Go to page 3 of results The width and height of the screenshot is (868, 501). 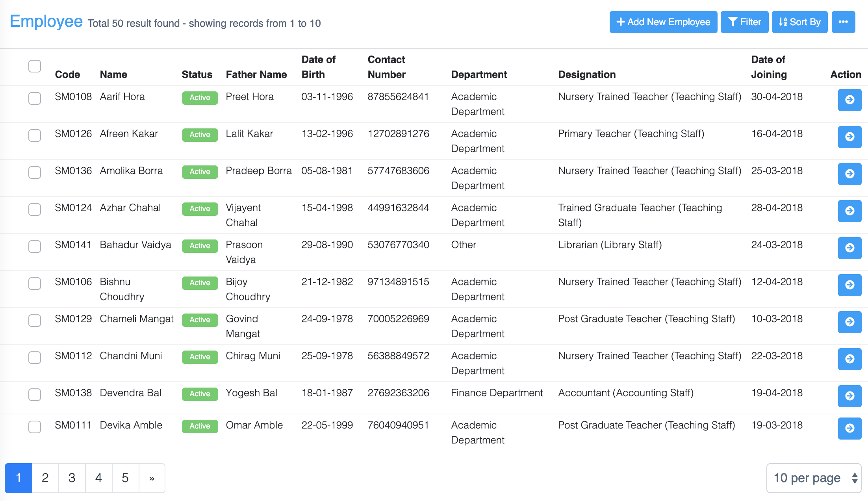point(72,478)
